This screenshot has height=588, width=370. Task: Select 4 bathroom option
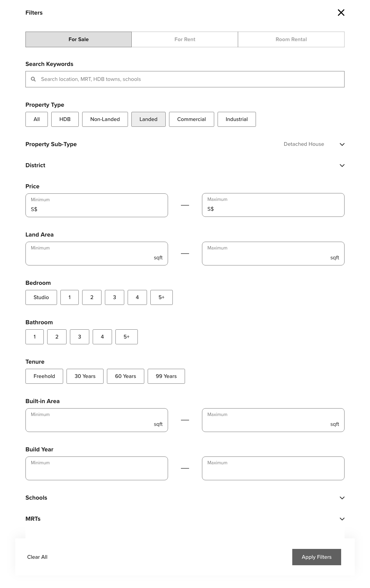[102, 337]
